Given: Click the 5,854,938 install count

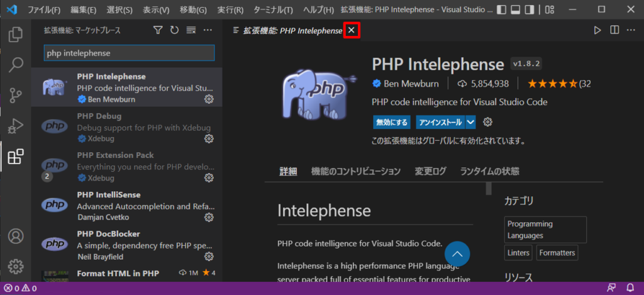Looking at the screenshot, I should pyautogui.click(x=483, y=84).
